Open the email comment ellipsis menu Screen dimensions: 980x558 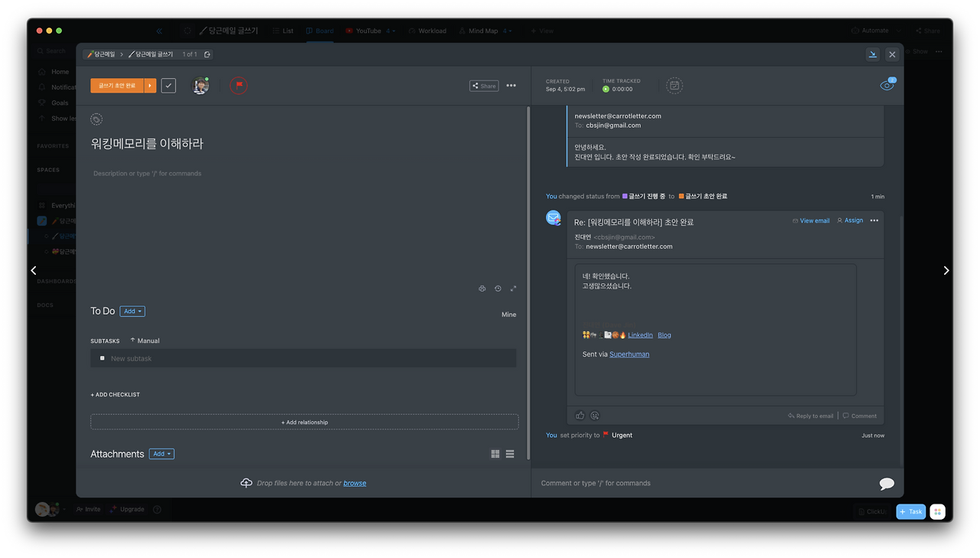(x=874, y=220)
